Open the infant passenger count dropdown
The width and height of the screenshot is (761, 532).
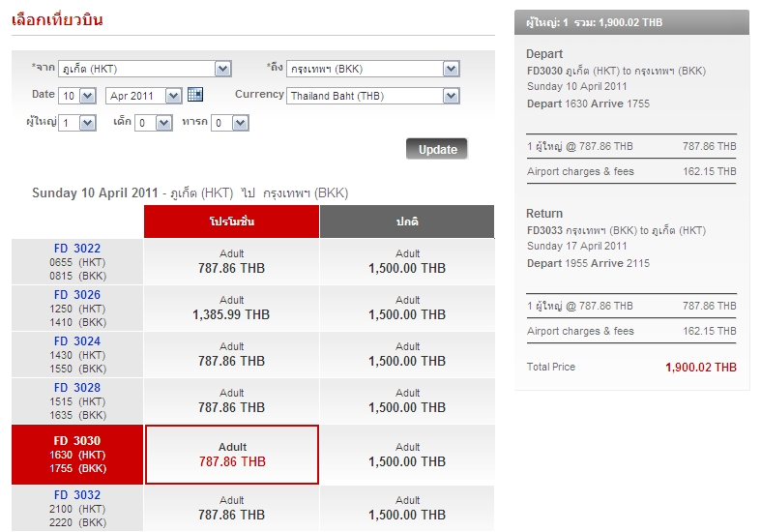pyautogui.click(x=229, y=123)
